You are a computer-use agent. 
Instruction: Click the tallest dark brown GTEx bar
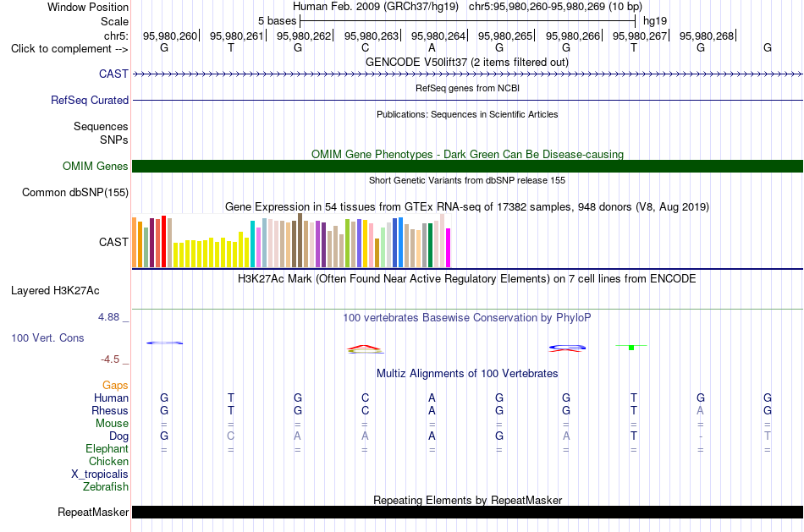300,240
